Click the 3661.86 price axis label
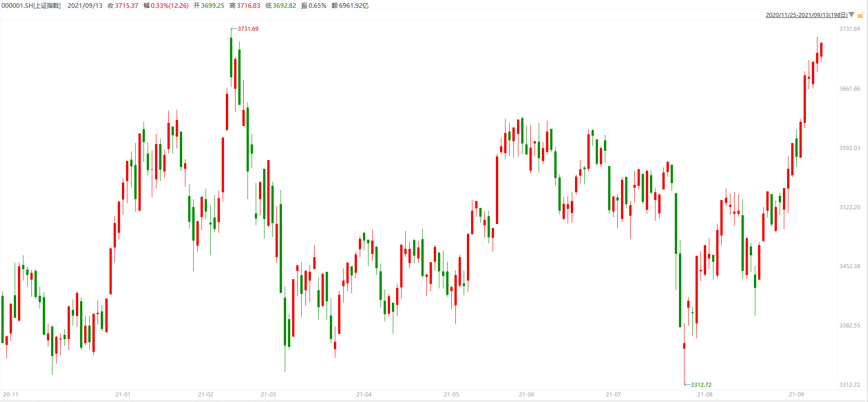868x402 pixels. coord(850,89)
